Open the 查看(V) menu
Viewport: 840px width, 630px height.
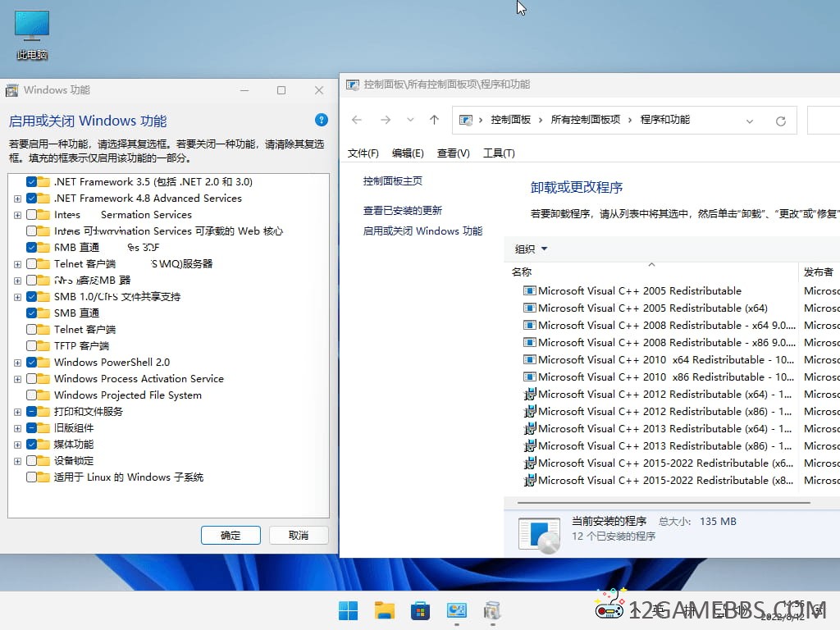coord(453,153)
